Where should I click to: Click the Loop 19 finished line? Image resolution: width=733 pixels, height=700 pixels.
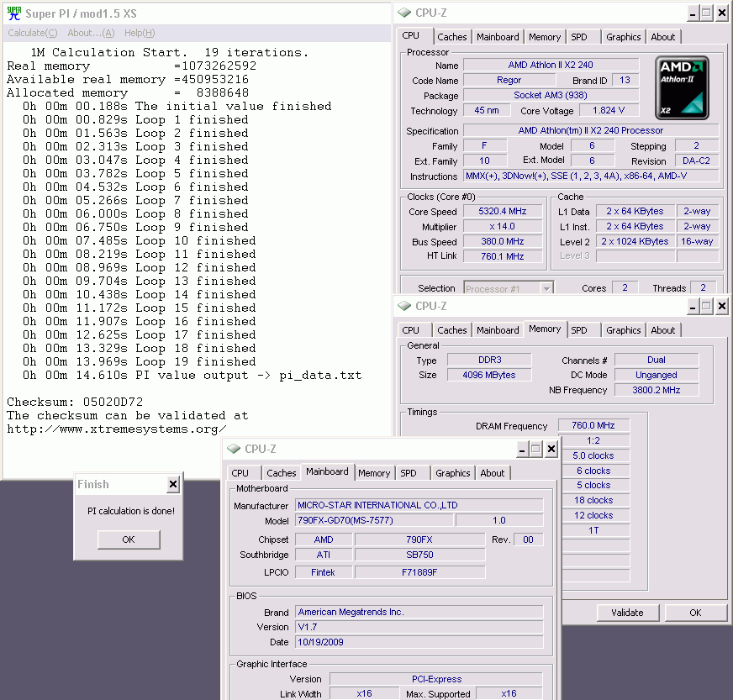(140, 361)
